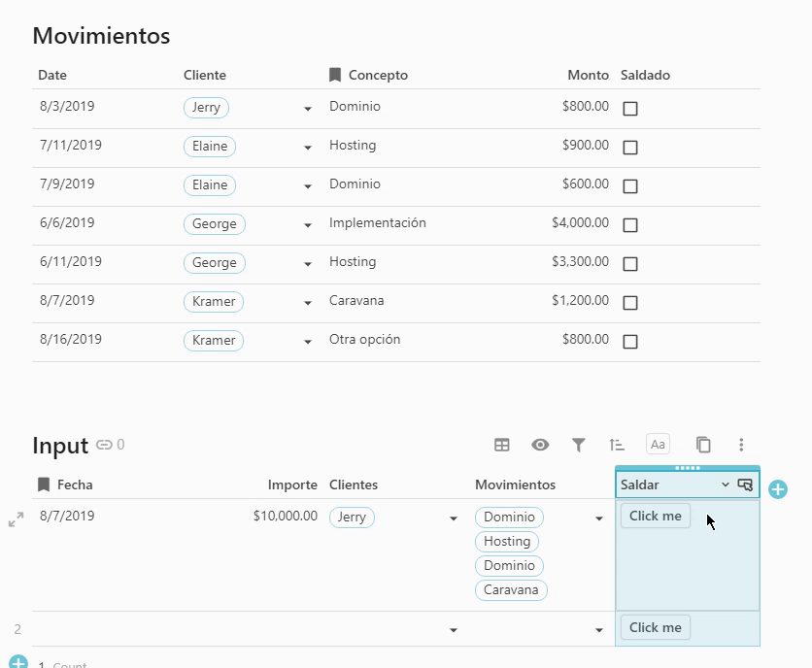
Task: Expand the first Input row
Action: point(16,520)
